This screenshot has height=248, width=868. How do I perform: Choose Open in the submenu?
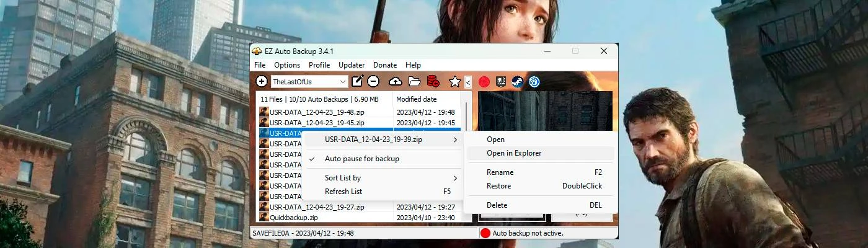[541, 139]
